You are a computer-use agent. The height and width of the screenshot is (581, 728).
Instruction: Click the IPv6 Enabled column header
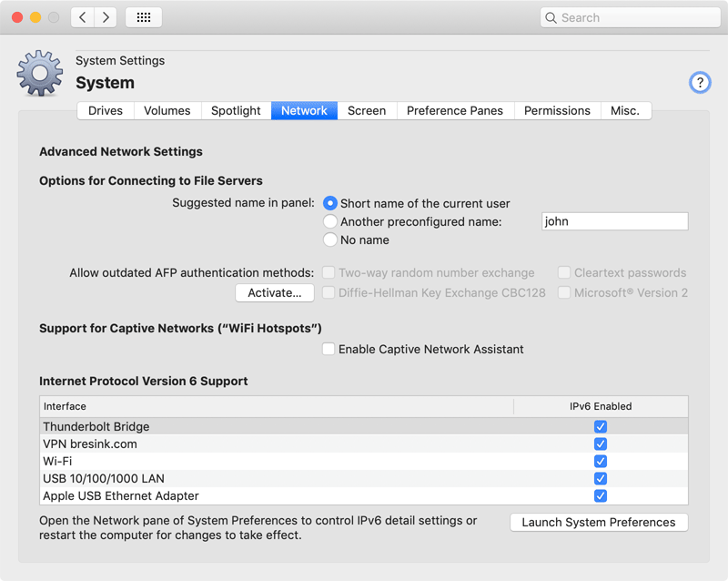601,406
